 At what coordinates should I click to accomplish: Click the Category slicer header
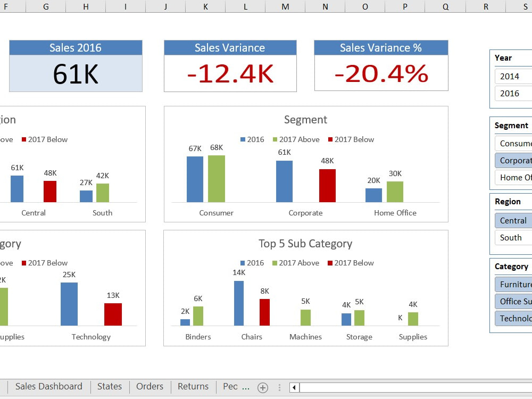511,267
